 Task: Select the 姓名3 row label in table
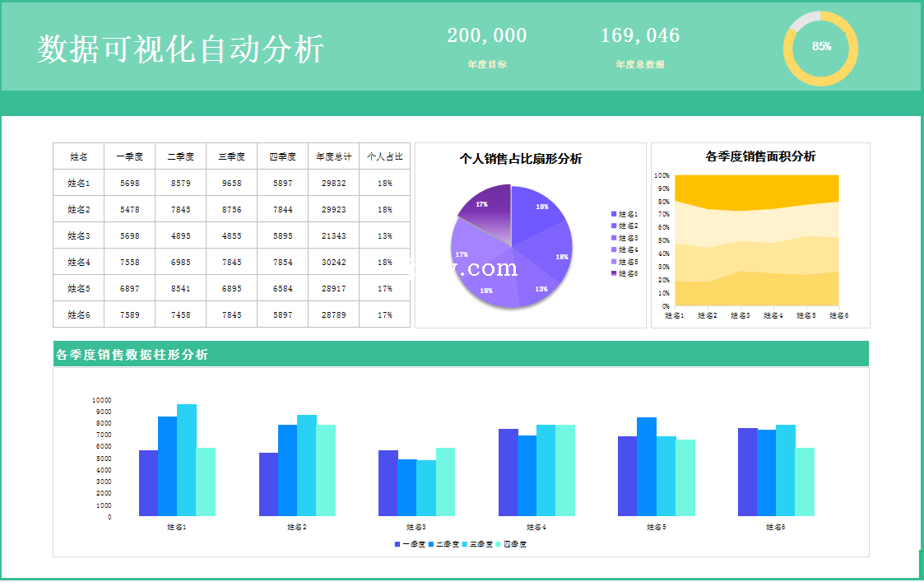point(79,236)
